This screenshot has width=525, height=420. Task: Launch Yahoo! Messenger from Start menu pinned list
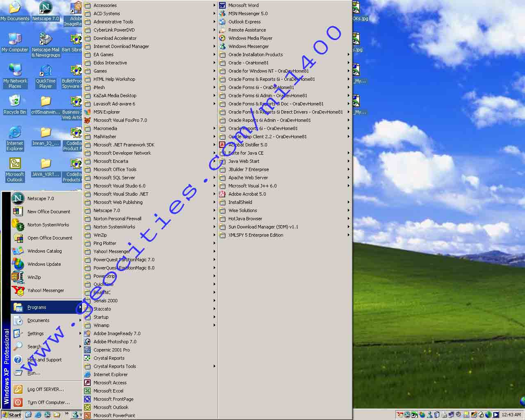coord(46,290)
